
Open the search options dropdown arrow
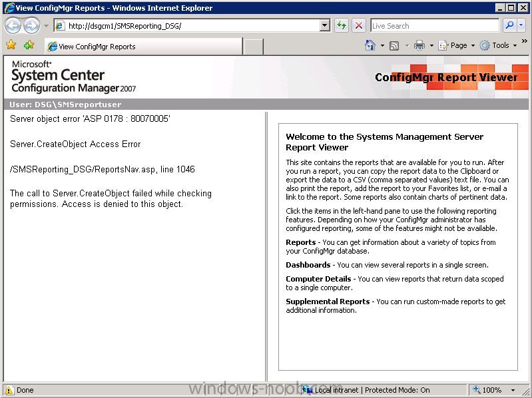click(521, 25)
